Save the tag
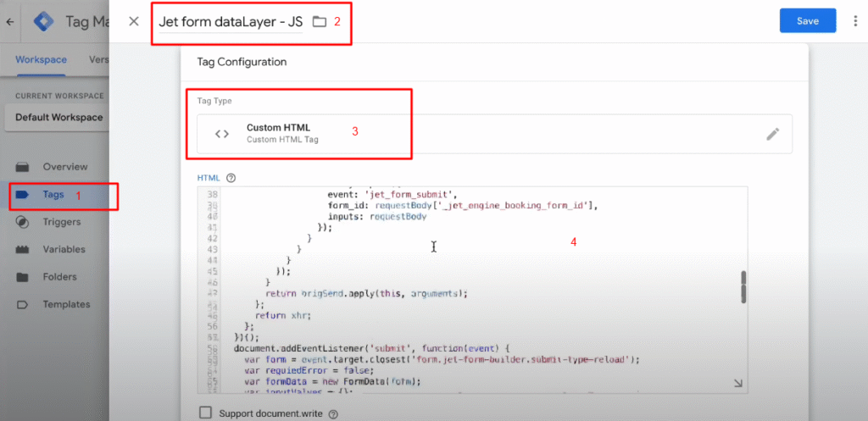868x421 pixels. [808, 21]
